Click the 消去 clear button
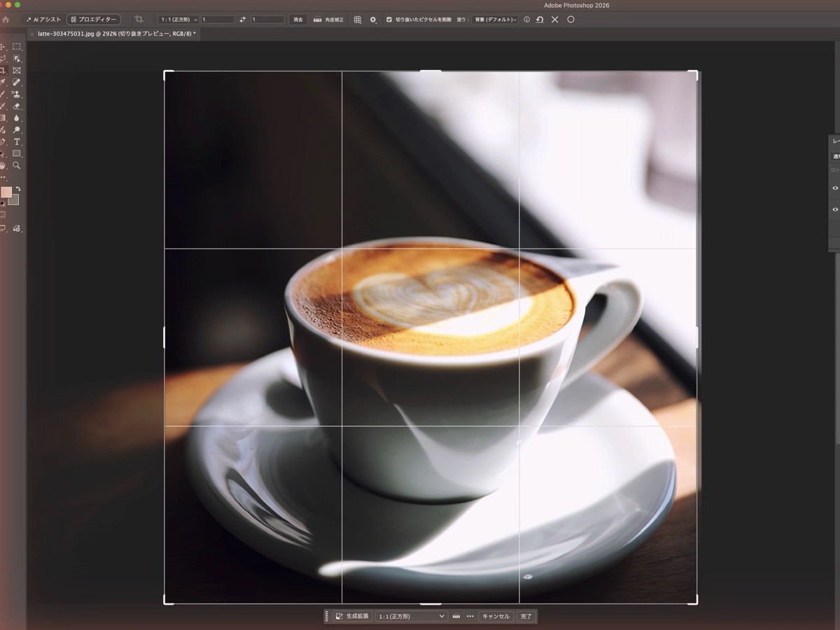Viewport: 840px width, 630px height. click(298, 20)
